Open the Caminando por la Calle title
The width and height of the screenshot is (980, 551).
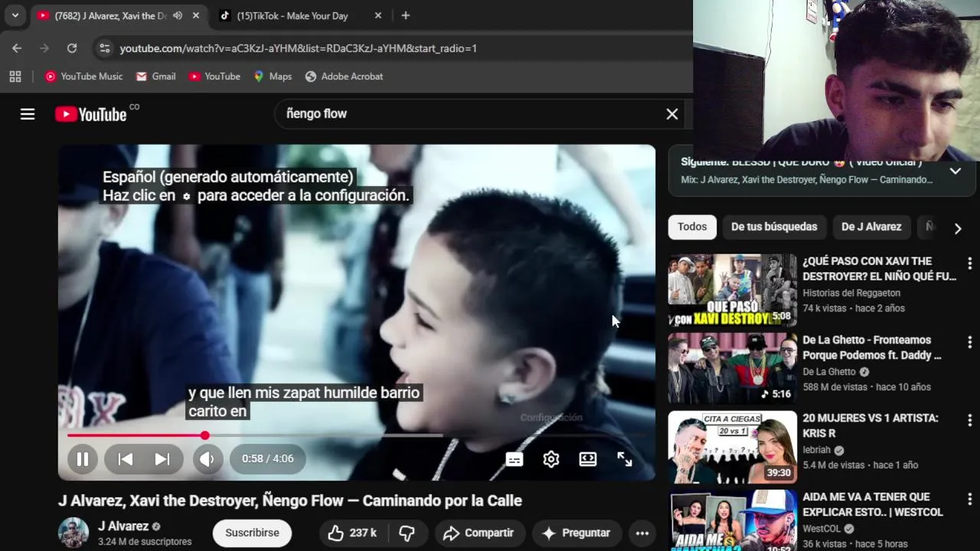coord(290,500)
